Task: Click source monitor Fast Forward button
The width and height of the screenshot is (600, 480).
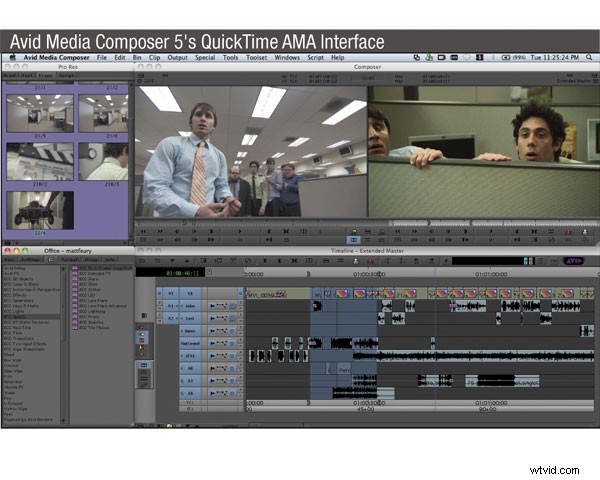Action: pos(160,232)
